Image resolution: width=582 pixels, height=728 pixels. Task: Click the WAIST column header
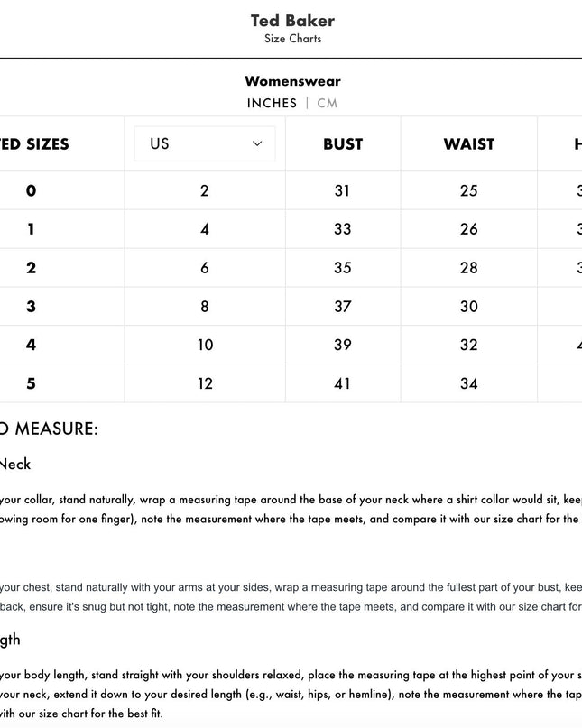[468, 143]
